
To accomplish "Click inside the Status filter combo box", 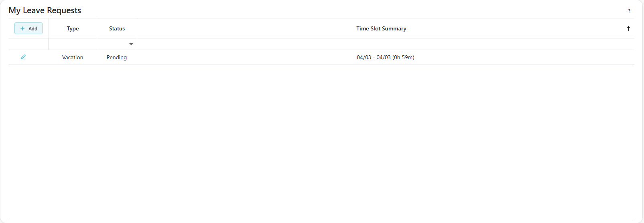I will pyautogui.click(x=113, y=44).
